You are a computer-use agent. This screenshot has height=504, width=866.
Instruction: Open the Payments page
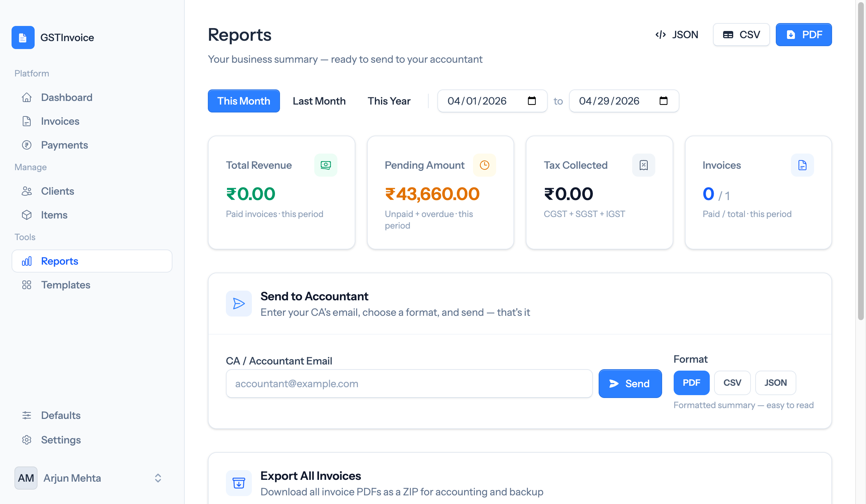click(92, 145)
